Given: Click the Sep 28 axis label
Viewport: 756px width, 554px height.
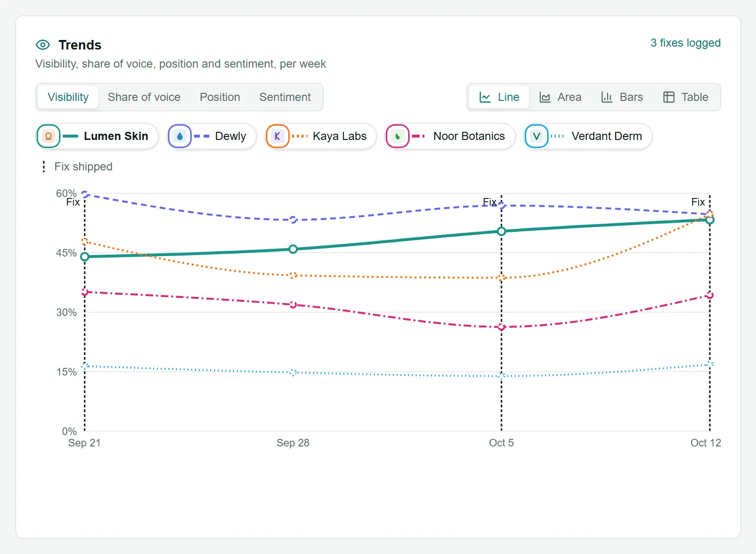Looking at the screenshot, I should point(293,443).
